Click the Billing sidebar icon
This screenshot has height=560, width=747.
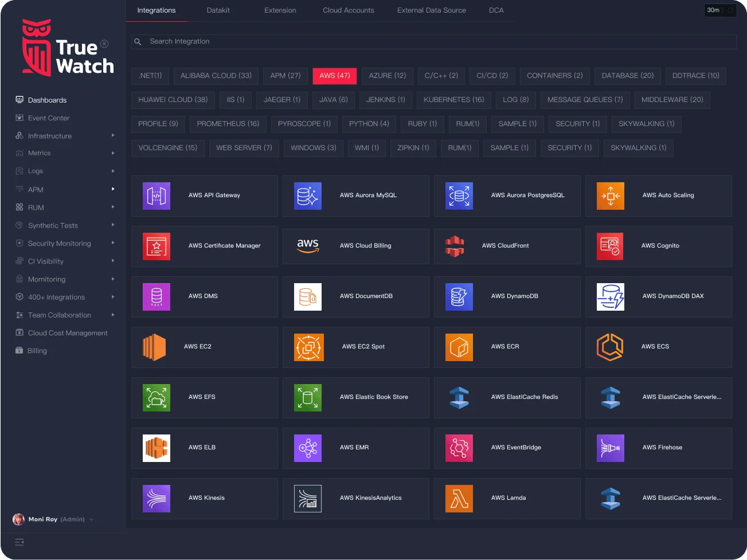click(x=19, y=350)
